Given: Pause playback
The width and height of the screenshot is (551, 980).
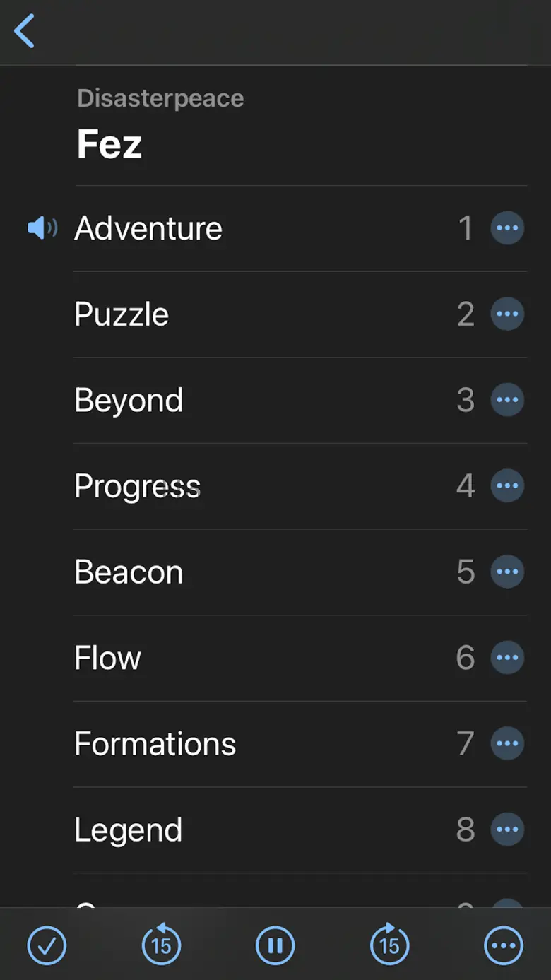Looking at the screenshot, I should (x=275, y=945).
